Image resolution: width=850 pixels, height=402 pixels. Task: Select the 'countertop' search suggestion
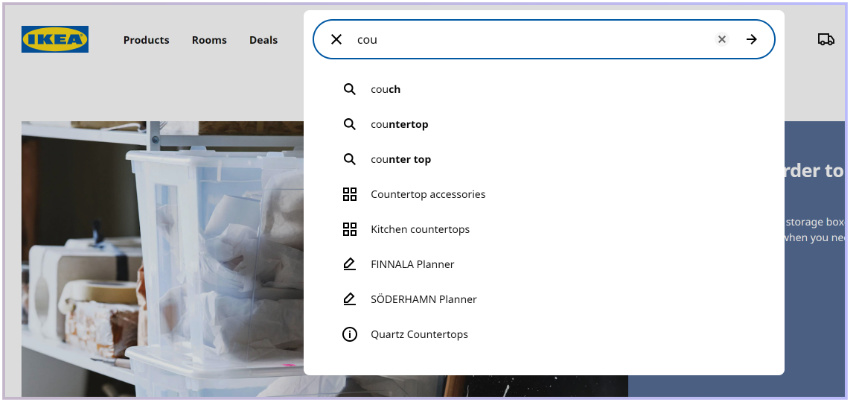[399, 124]
